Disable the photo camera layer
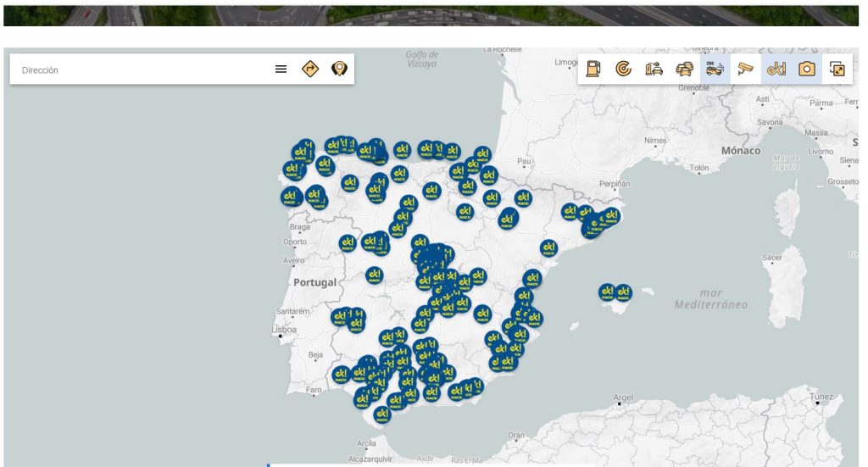 click(x=807, y=69)
